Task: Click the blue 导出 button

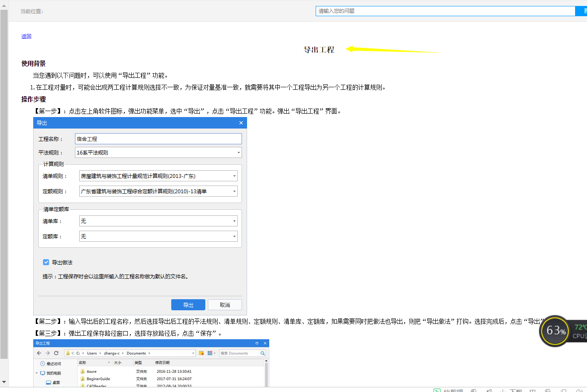Action: [x=188, y=305]
